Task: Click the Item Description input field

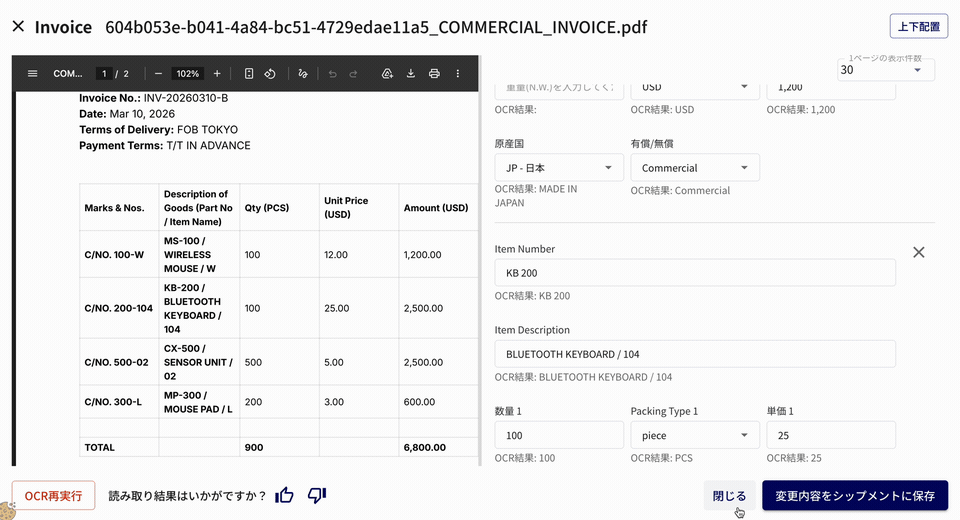Action: 694,354
